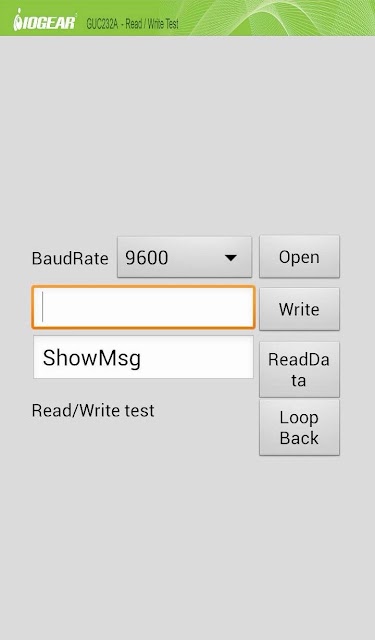Click the GUC232A model name in header

[x=102, y=24]
